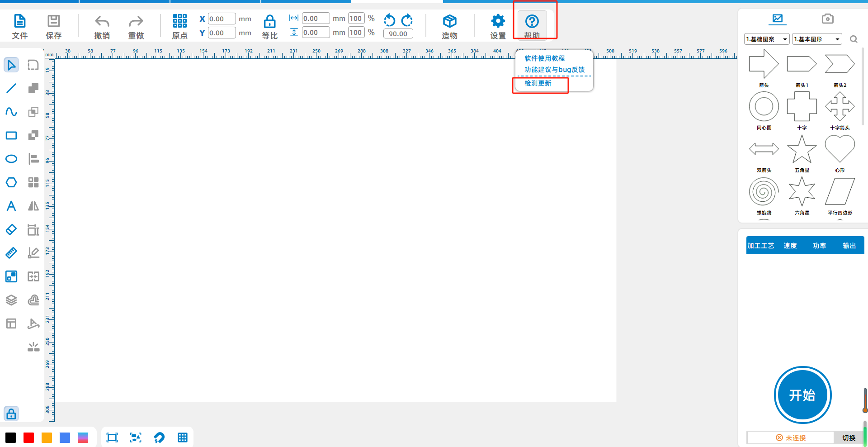Expand the 1.基本图形 dropdown
Screen dimensions: 868x447
tap(817, 39)
